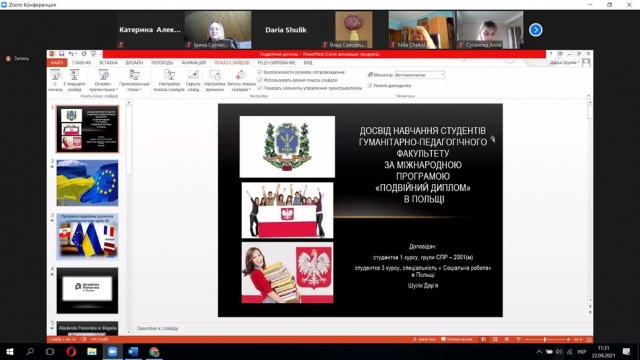Viewport: 640px width, 360px height.
Task: Click the notes button in status bar
Action: [x=424, y=339]
